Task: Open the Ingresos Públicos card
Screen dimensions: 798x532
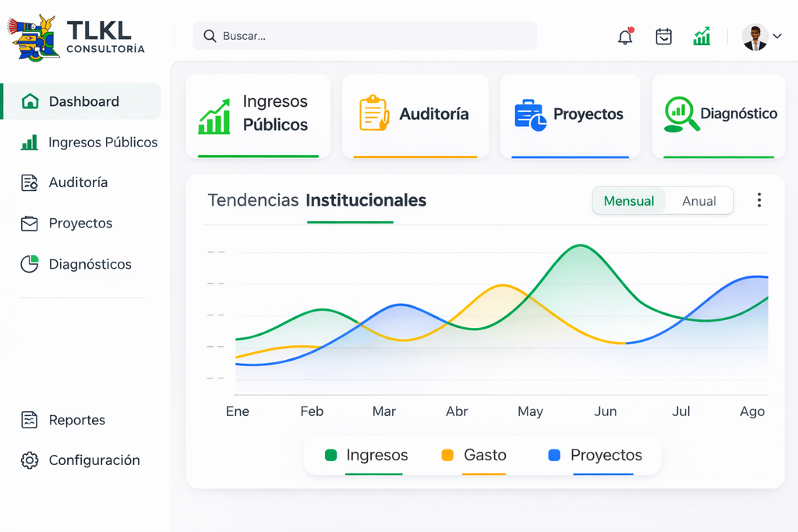Action: click(257, 115)
